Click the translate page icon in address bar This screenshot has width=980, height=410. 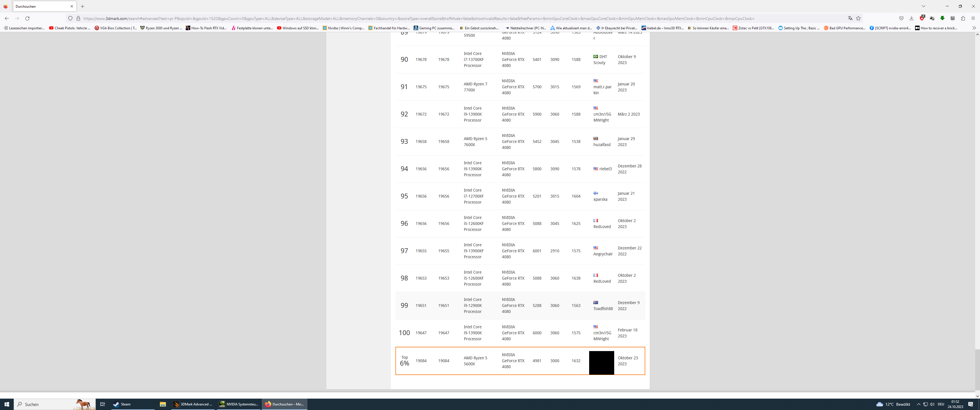coord(850,18)
